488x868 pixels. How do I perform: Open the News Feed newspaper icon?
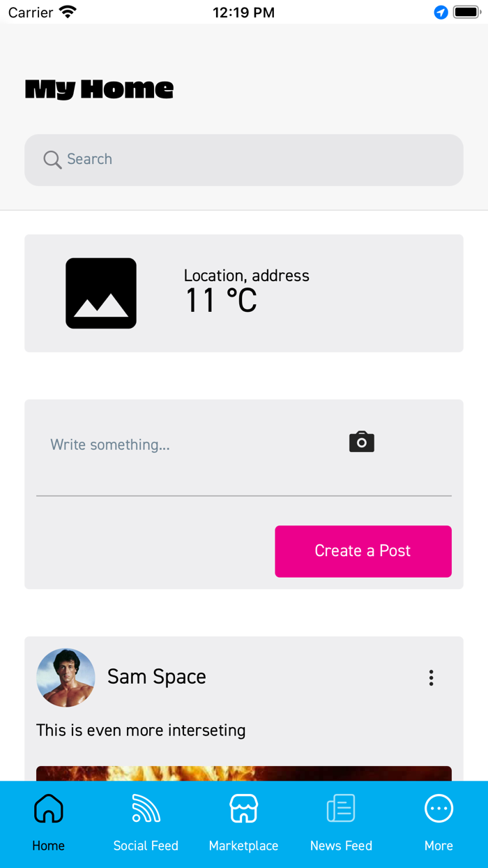coord(341,809)
